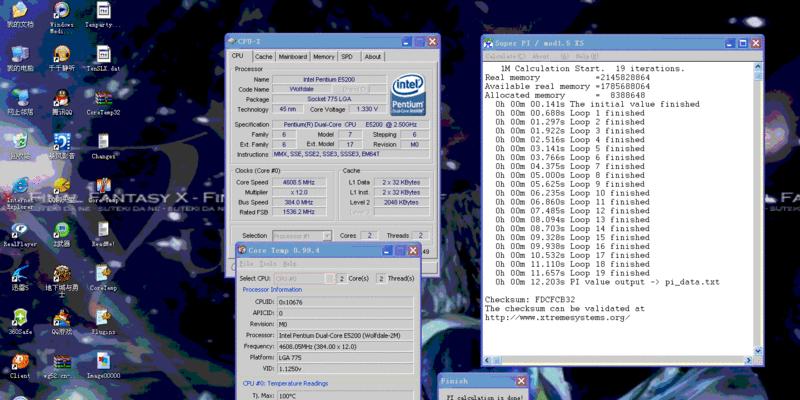
Task: Open the About menu in Super PI
Action: (541, 56)
